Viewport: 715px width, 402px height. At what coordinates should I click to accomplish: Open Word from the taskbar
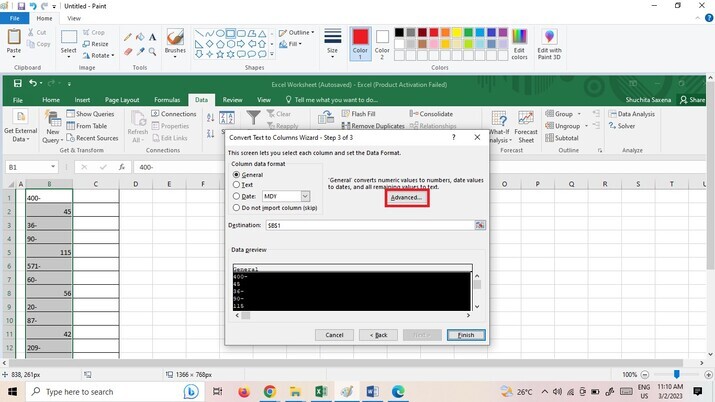[372, 392]
